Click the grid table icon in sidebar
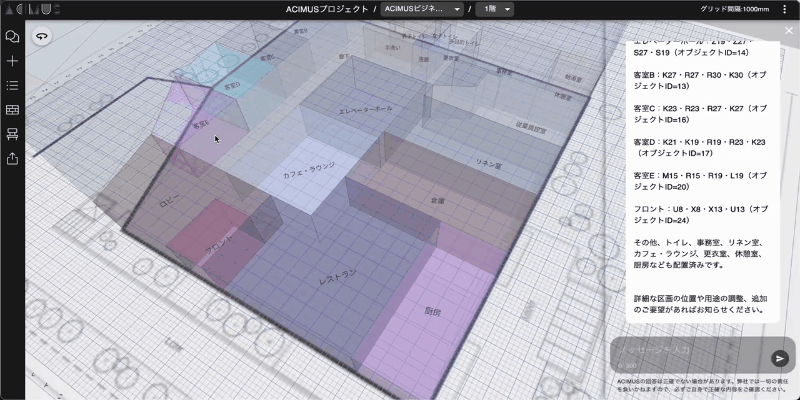Viewport: 800px width, 400px height. pyautogui.click(x=13, y=110)
